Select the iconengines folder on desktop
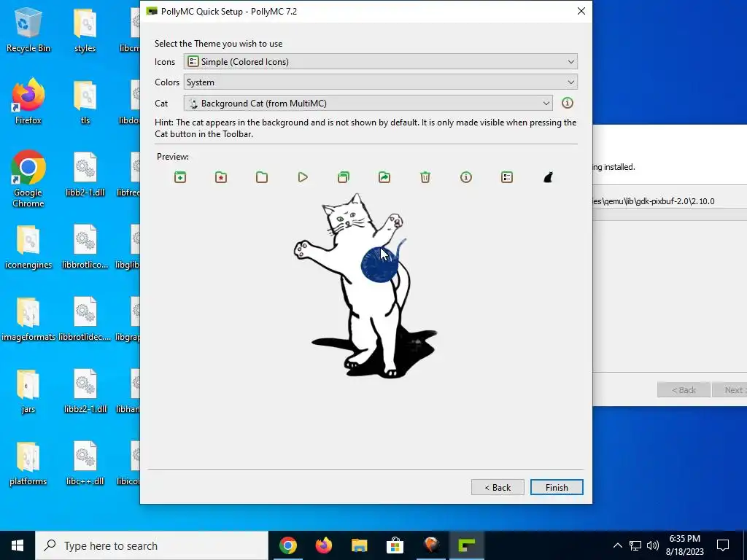Viewport: 747px width, 560px height. click(x=28, y=246)
